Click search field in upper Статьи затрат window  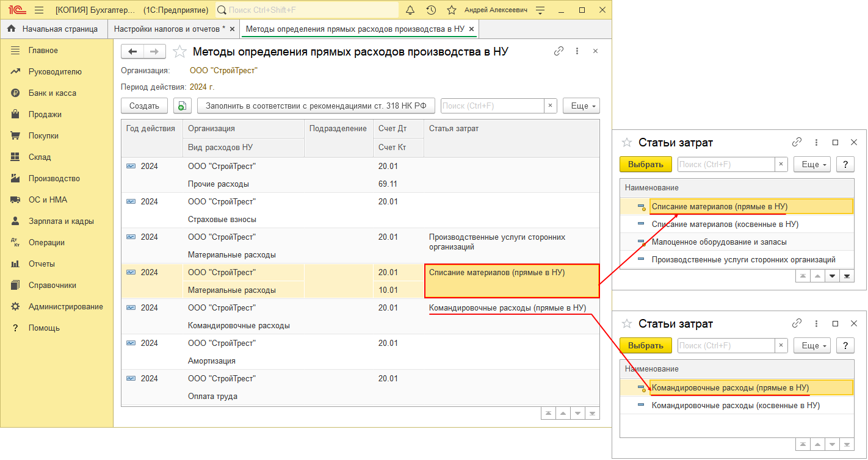[x=726, y=164]
